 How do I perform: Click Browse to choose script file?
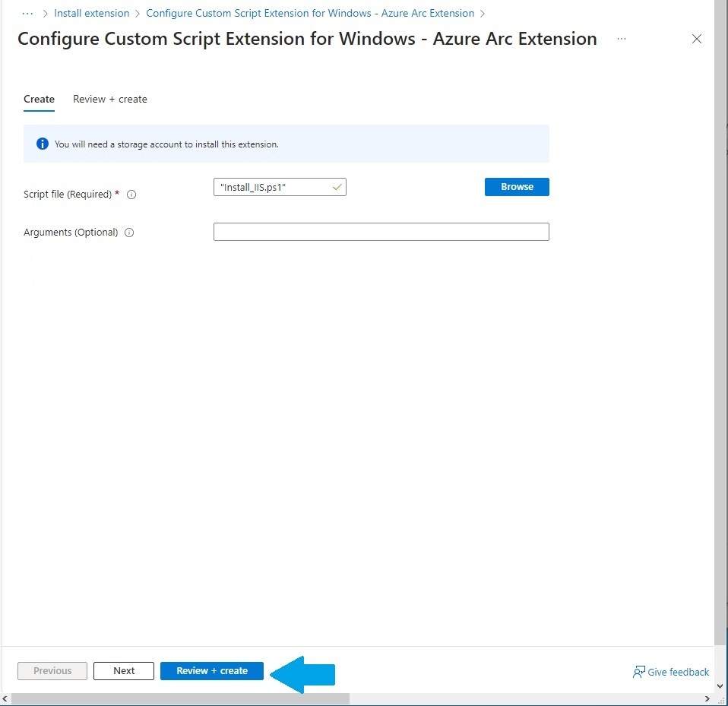tap(517, 187)
